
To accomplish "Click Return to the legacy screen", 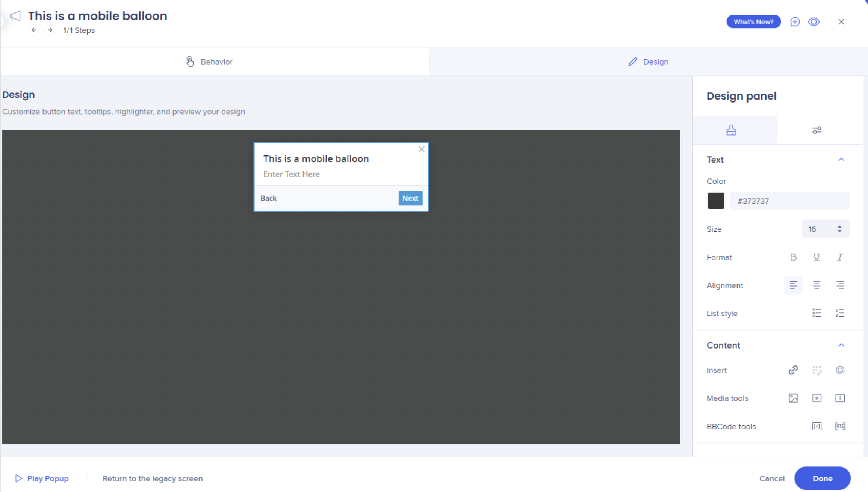I will click(x=153, y=478).
